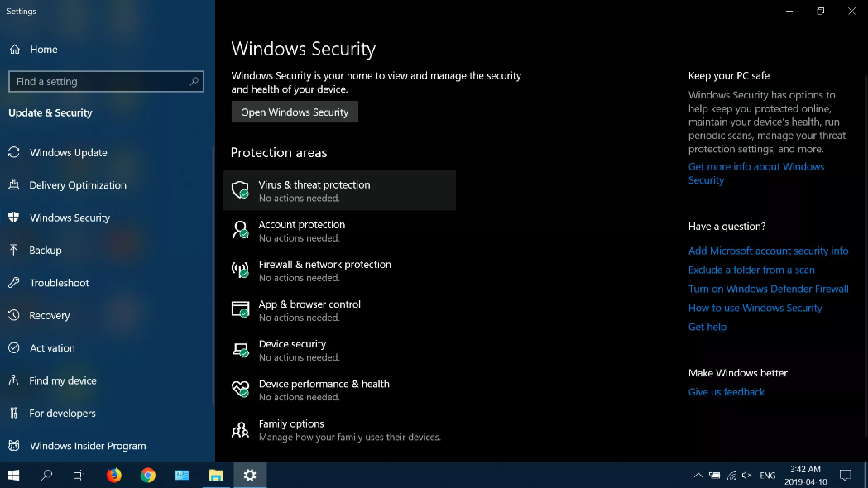Select For developers in the sidebar

pyautogui.click(x=63, y=413)
